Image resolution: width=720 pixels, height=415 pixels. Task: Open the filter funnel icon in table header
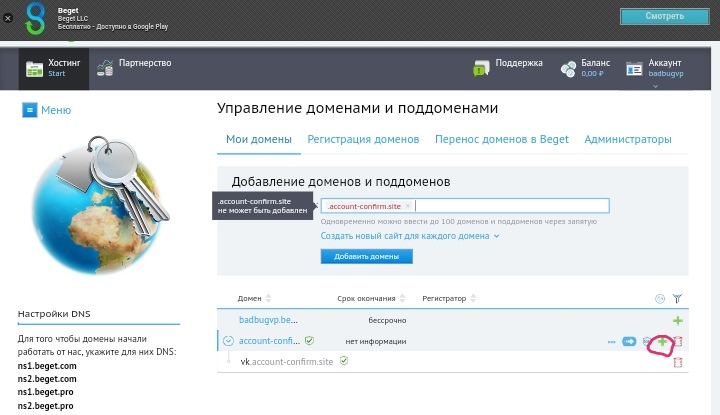(x=677, y=298)
